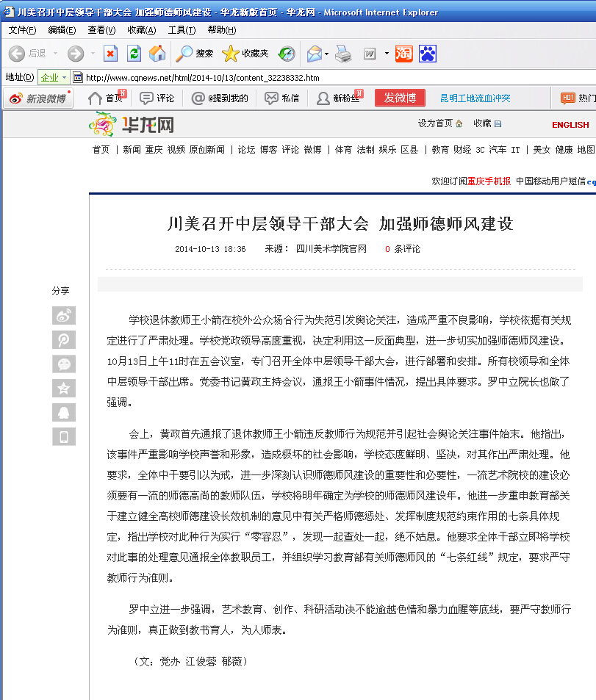Screen dimensions: 596x700
Task: Print the page with printer icon
Action: [x=343, y=54]
